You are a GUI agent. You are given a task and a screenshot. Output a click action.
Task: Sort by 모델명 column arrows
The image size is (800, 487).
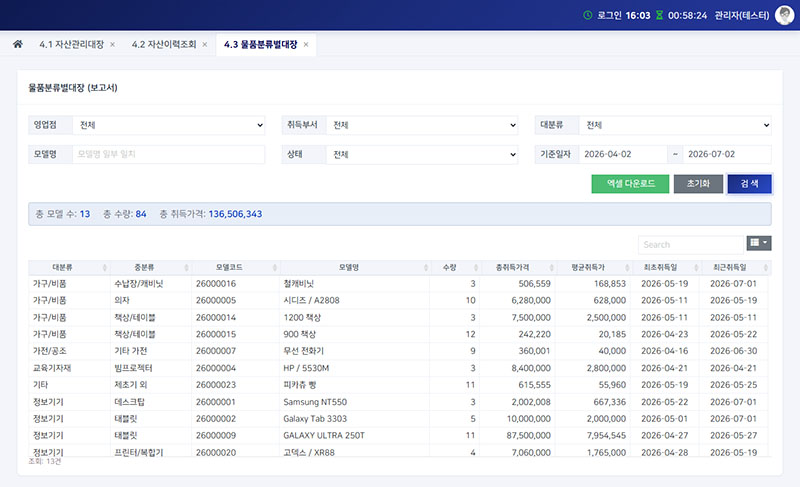pos(426,268)
